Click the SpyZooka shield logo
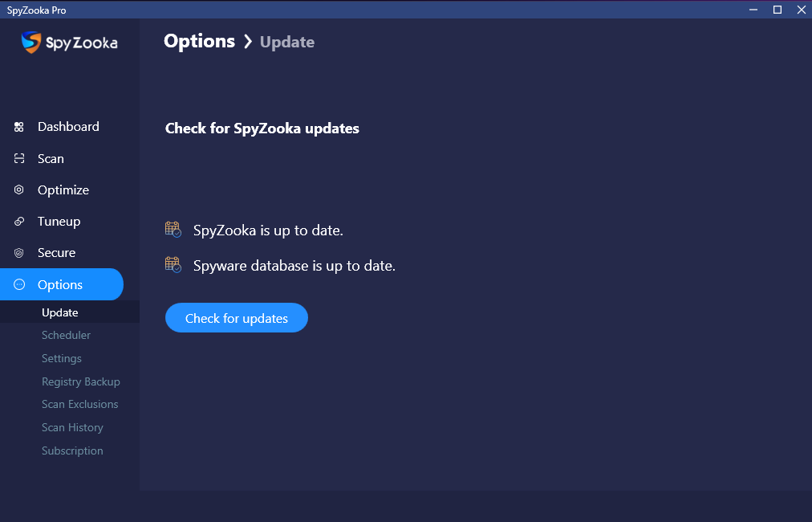The width and height of the screenshot is (812, 522). (x=31, y=42)
